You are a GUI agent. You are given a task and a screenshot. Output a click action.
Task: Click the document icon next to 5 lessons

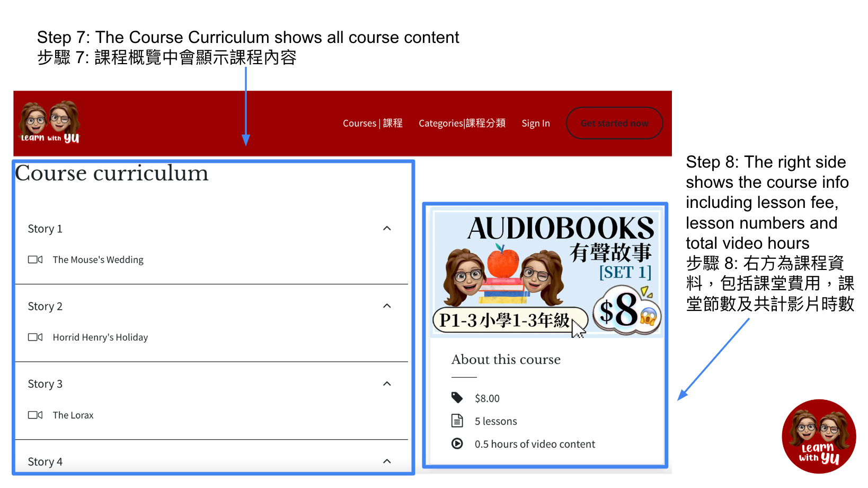(457, 421)
